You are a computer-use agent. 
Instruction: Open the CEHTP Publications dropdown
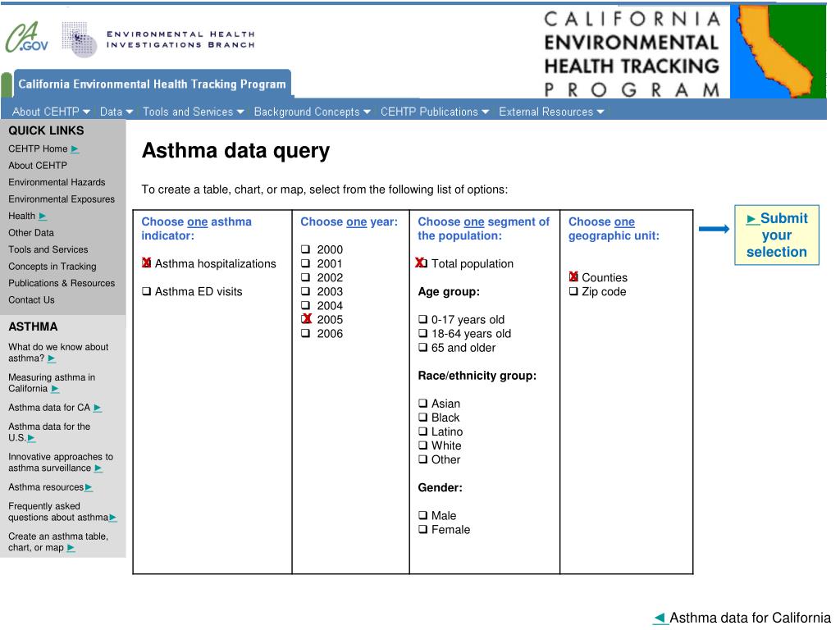435,112
